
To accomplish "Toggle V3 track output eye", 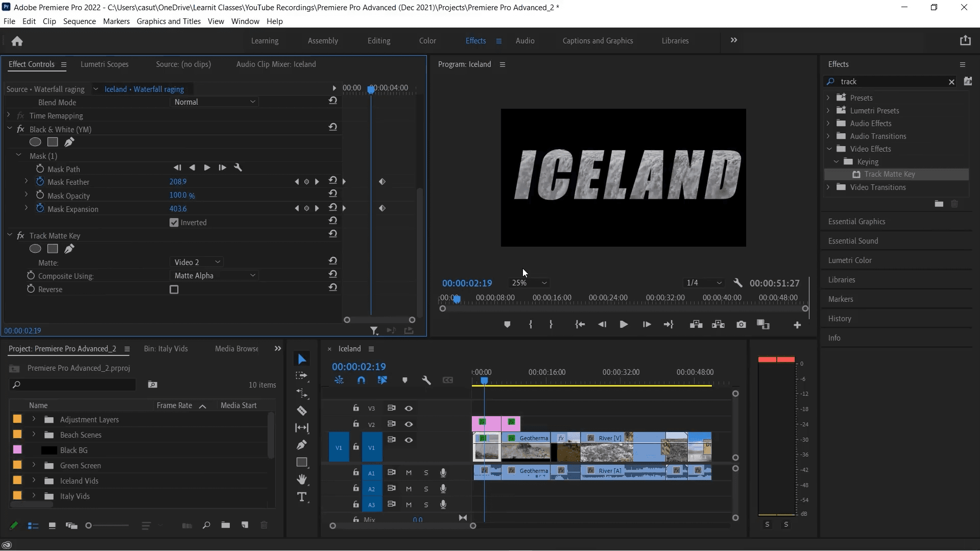I will (409, 409).
